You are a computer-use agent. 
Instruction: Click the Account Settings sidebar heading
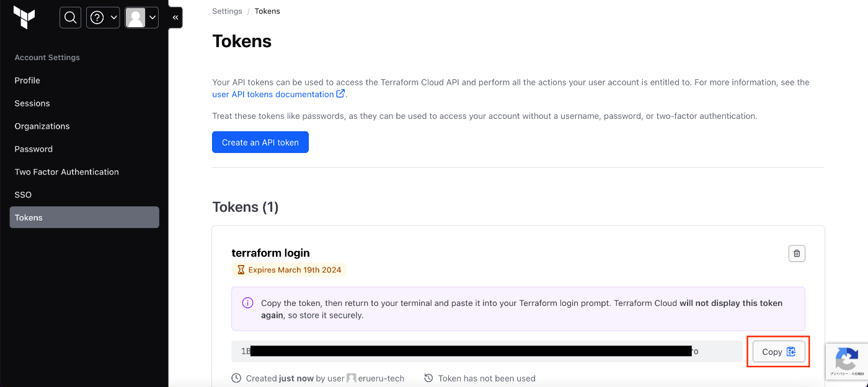coord(47,58)
